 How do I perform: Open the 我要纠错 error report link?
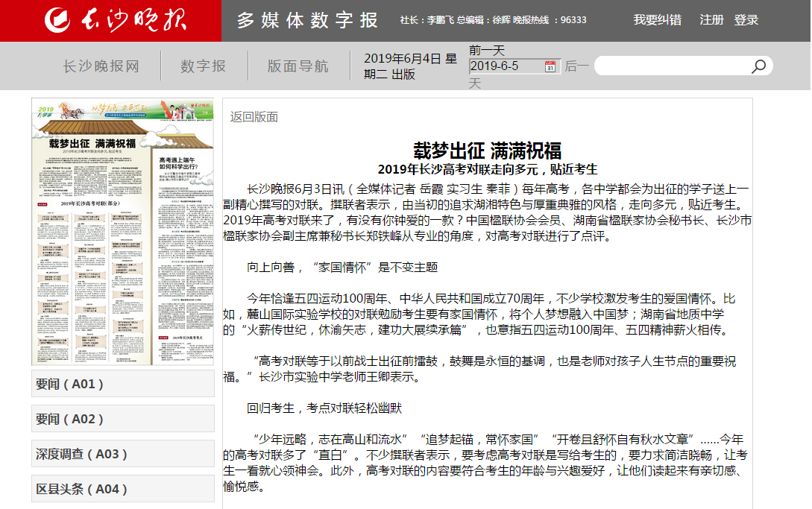tap(657, 20)
